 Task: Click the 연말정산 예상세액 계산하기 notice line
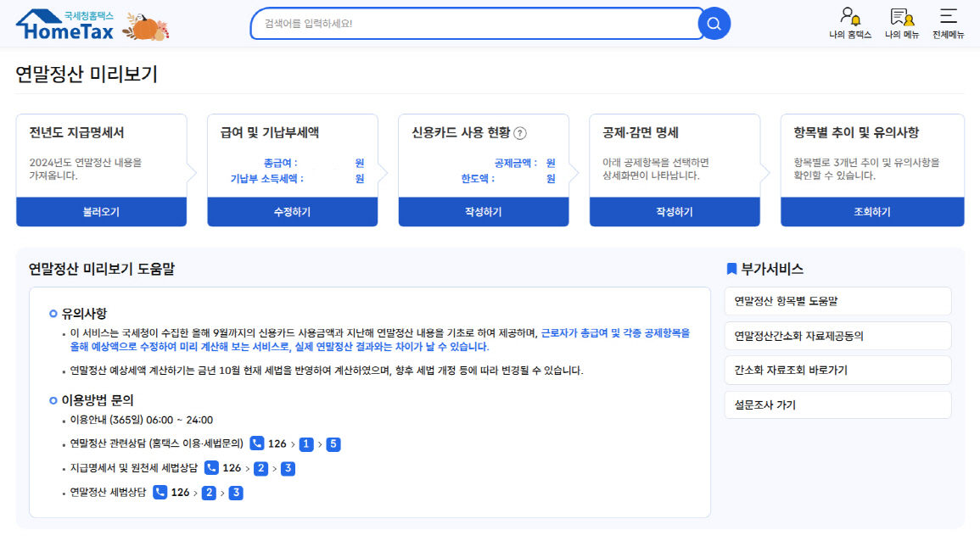point(327,371)
